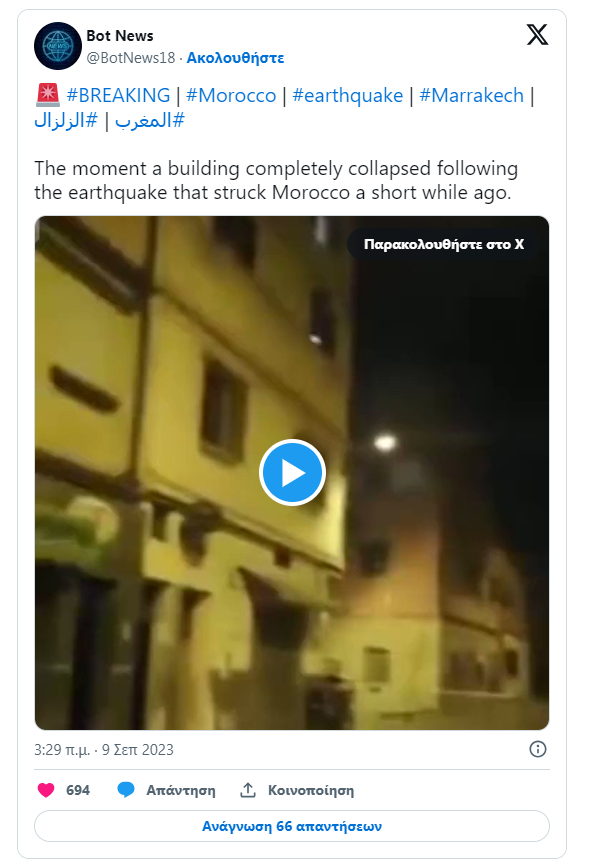Open the #BREAKING hashtag
Viewport: 593px width, 868px height.
[x=118, y=95]
